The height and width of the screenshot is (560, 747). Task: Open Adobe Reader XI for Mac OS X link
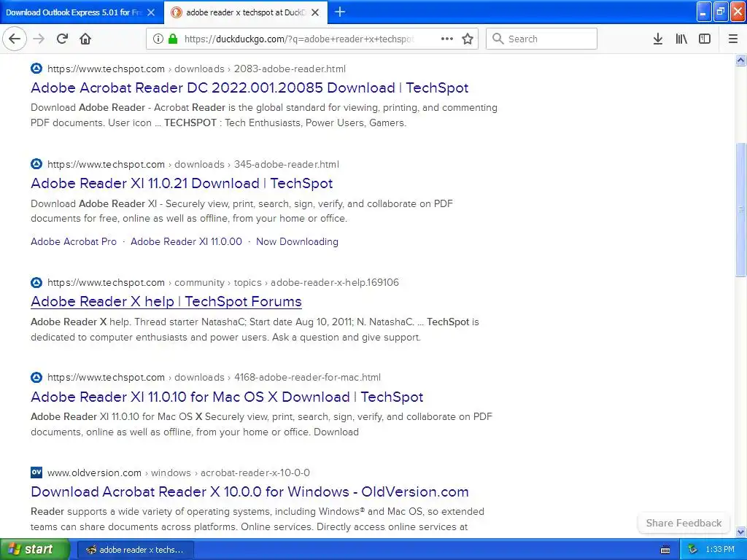pyautogui.click(x=227, y=397)
